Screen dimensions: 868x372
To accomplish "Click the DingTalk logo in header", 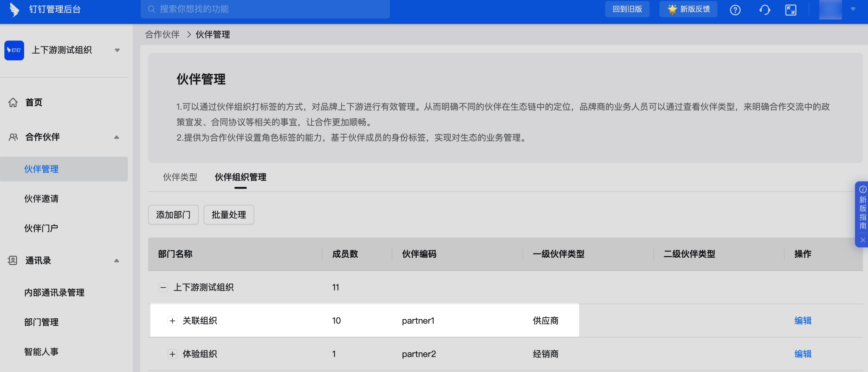I will (x=14, y=9).
